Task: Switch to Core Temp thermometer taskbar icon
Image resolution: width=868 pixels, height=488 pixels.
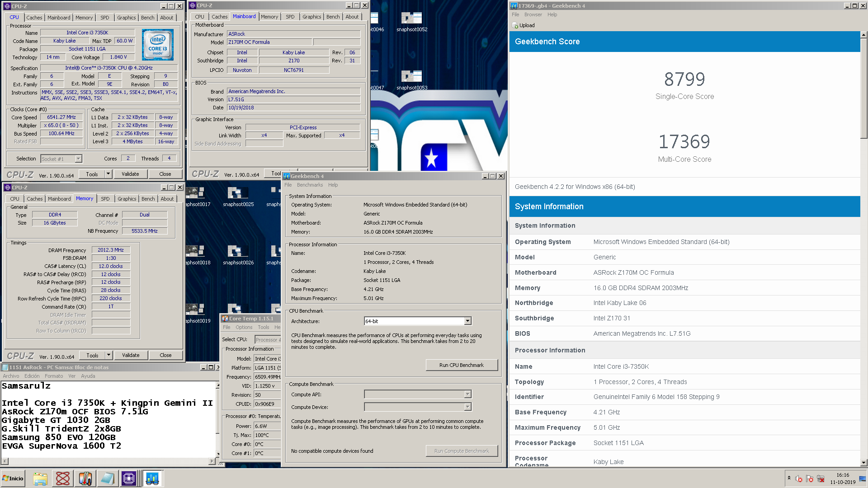Action: click(85, 478)
